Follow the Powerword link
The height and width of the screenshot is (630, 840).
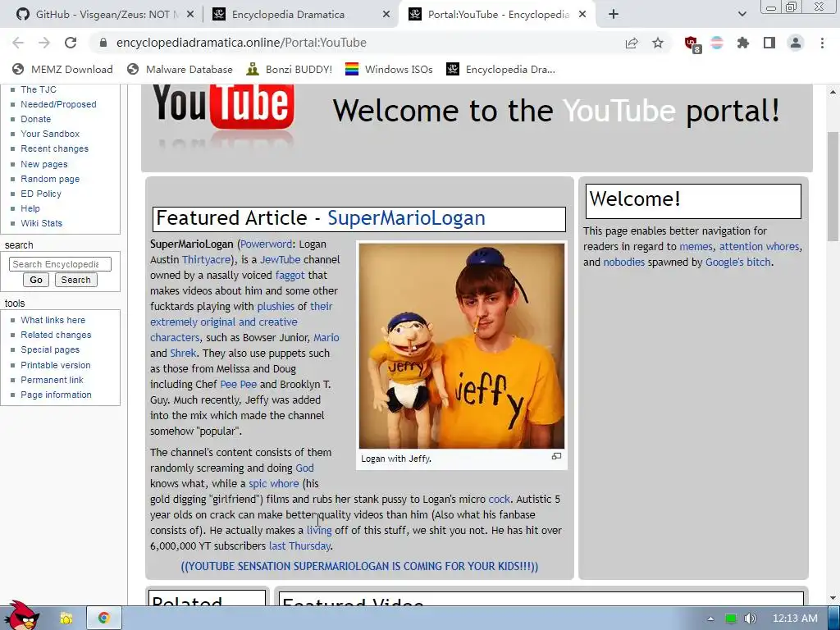click(x=266, y=244)
